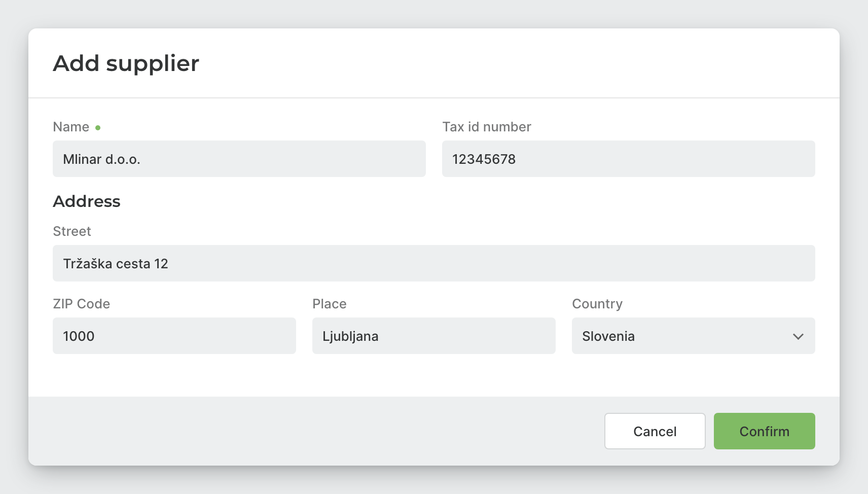The image size is (868, 494).
Task: Confirm the new supplier
Action: point(765,431)
